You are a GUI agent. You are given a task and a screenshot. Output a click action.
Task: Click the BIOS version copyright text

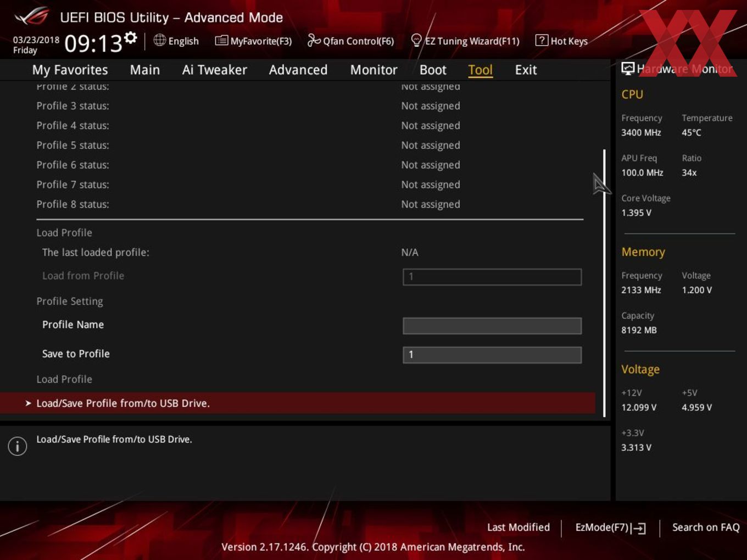tap(373, 547)
